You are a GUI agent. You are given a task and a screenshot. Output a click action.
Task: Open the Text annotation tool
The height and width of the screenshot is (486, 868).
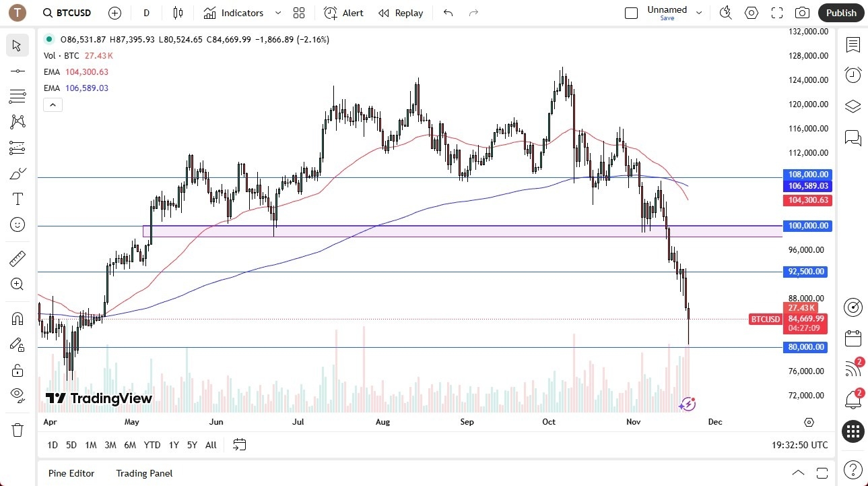coord(18,198)
